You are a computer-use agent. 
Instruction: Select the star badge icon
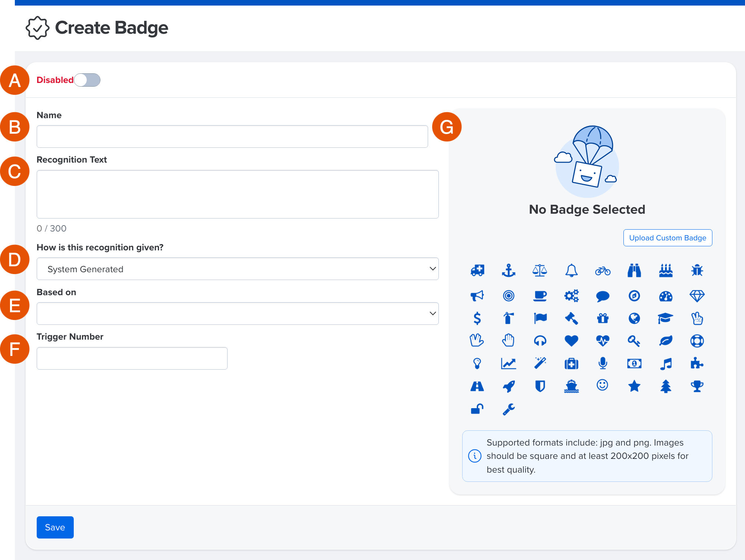pyautogui.click(x=634, y=386)
